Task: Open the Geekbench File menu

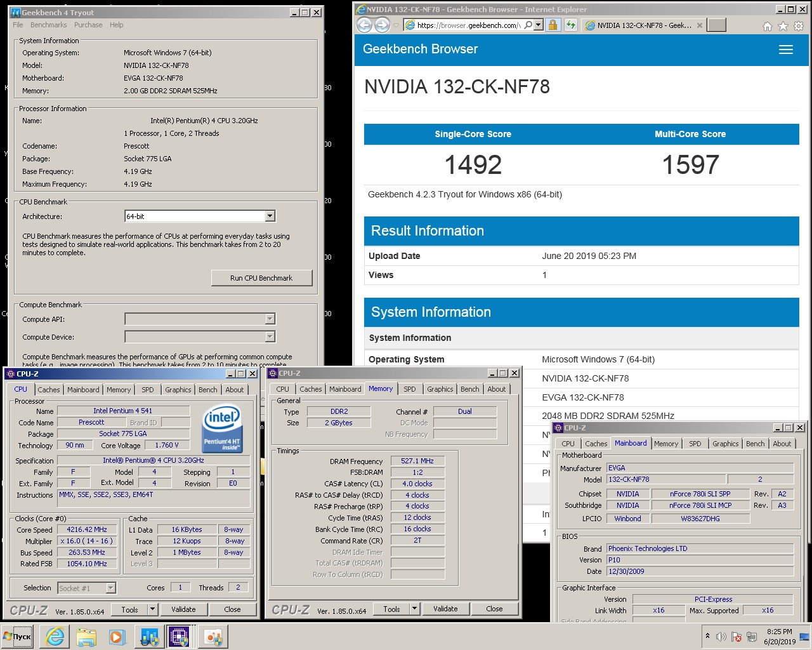Action: [x=18, y=25]
